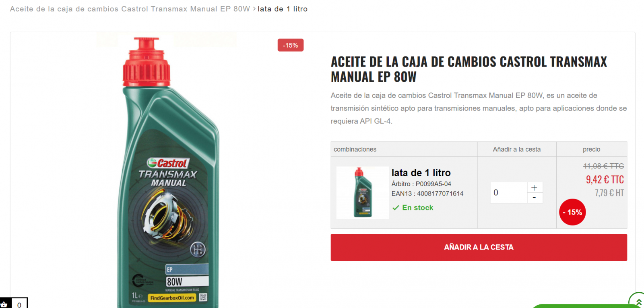This screenshot has height=308, width=644.
Task: Click the -15% badge on product image
Action: pyautogui.click(x=290, y=45)
